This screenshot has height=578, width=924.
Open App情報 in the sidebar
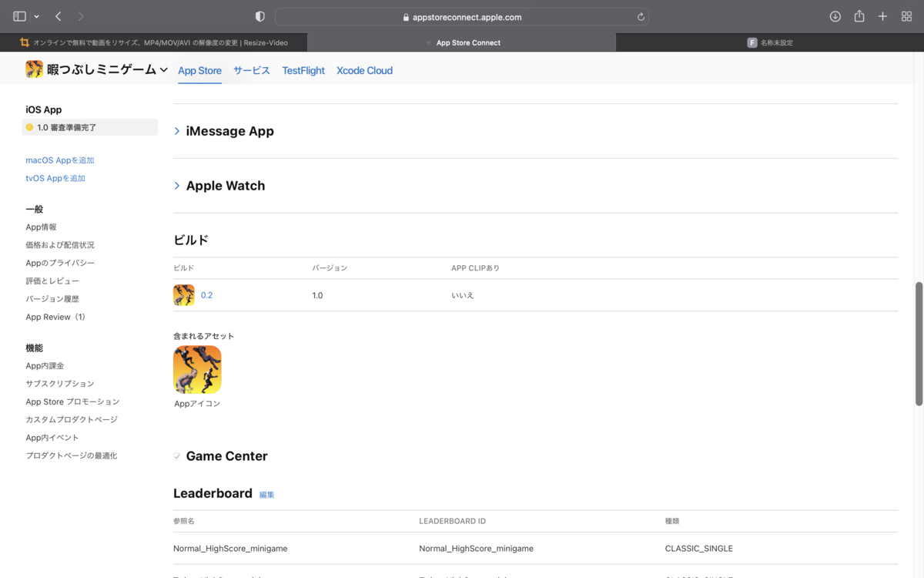[41, 227]
